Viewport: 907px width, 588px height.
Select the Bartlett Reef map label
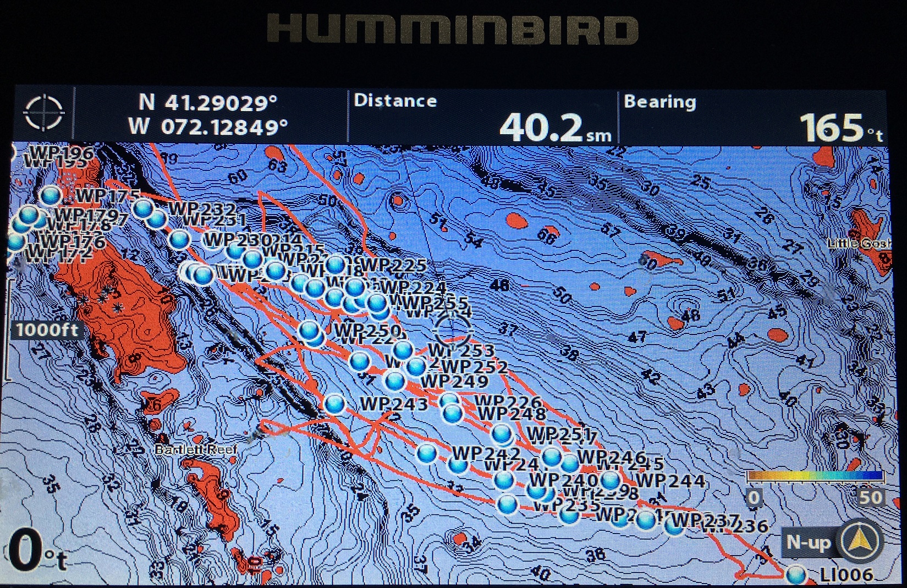pos(196,449)
